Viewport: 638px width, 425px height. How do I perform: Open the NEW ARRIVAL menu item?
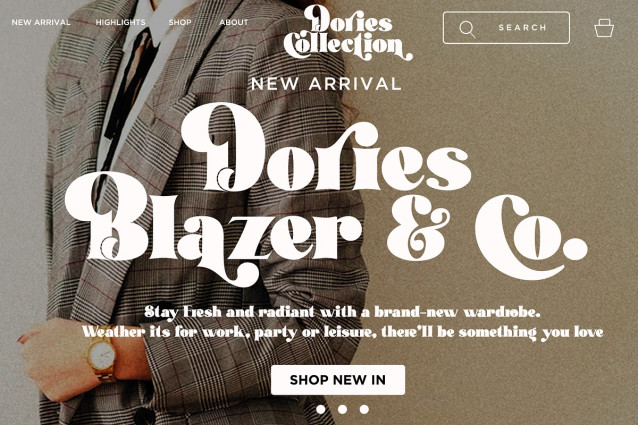point(41,22)
